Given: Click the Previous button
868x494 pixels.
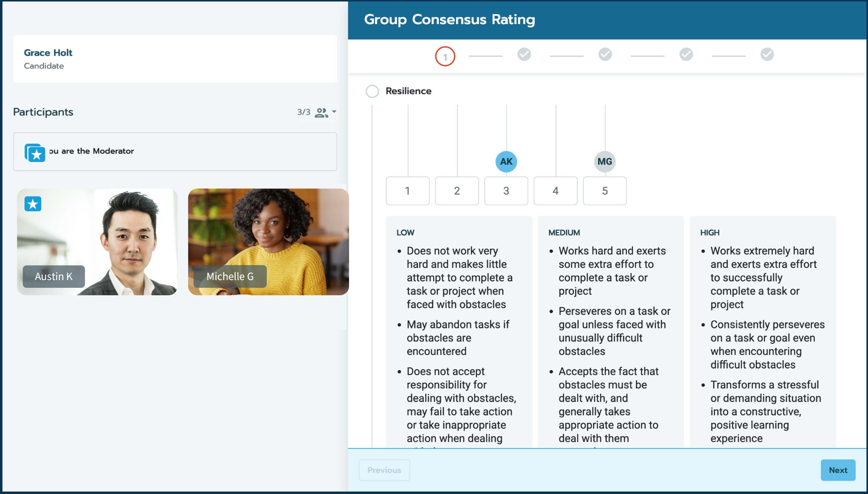Looking at the screenshot, I should tap(384, 470).
